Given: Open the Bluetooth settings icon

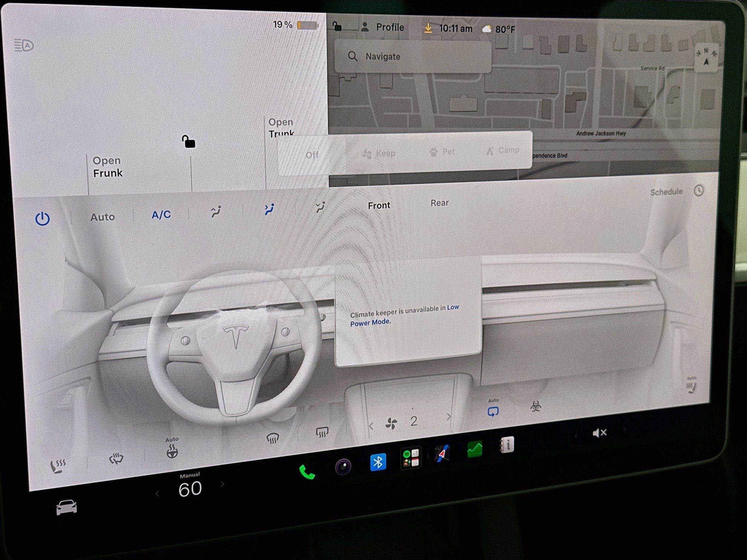Looking at the screenshot, I should (x=378, y=462).
